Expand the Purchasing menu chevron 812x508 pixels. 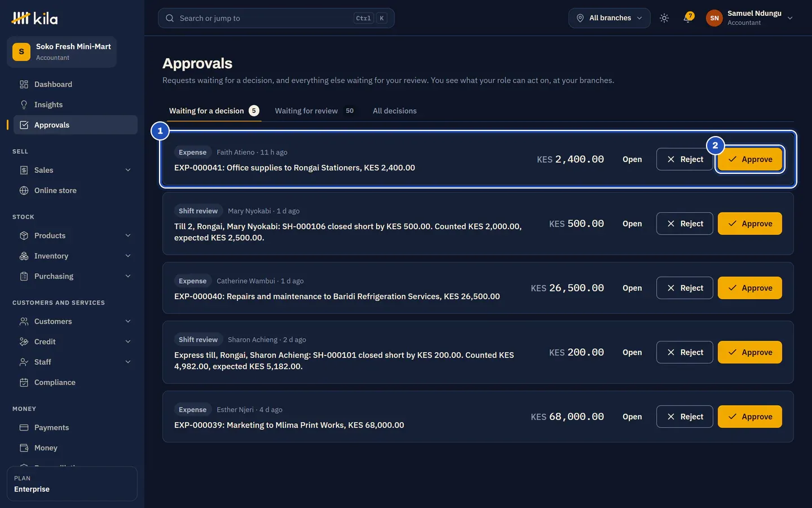pos(128,276)
